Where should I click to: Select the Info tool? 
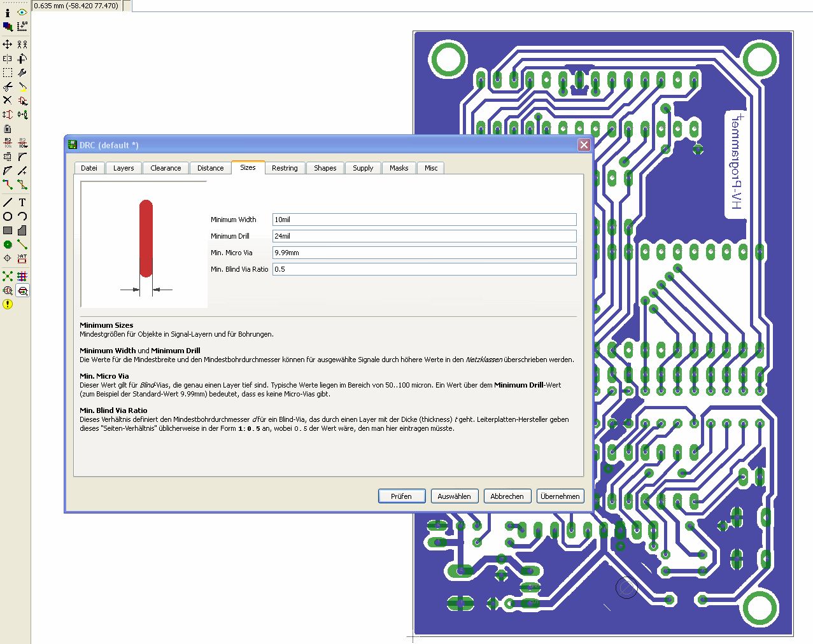[8, 12]
